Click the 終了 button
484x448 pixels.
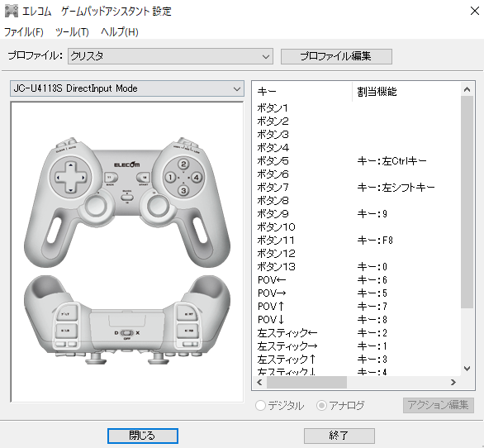(339, 436)
